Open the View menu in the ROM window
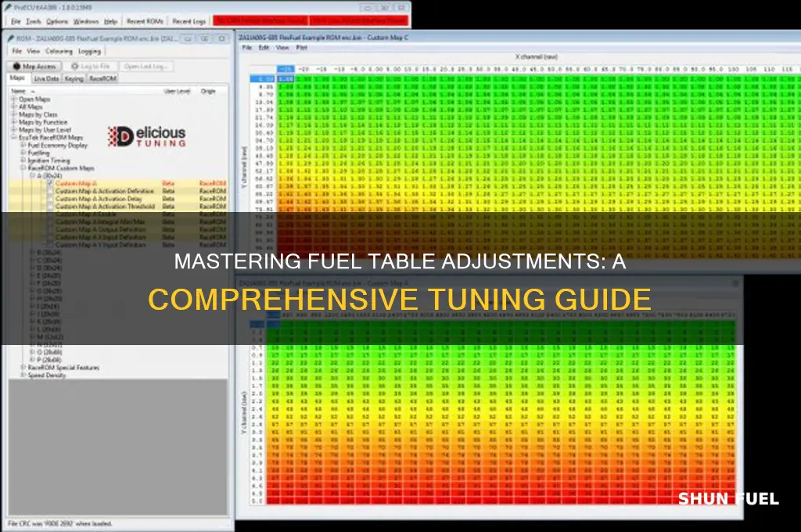This screenshot has height=532, width=801. (33, 51)
